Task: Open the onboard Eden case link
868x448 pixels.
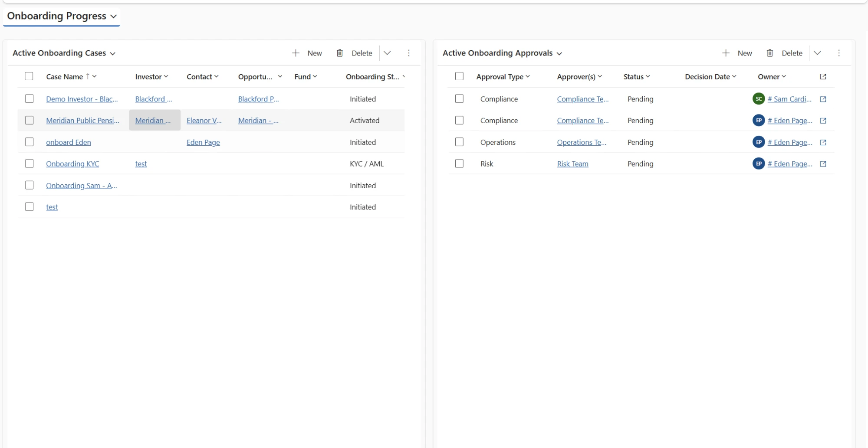Action: pos(69,142)
